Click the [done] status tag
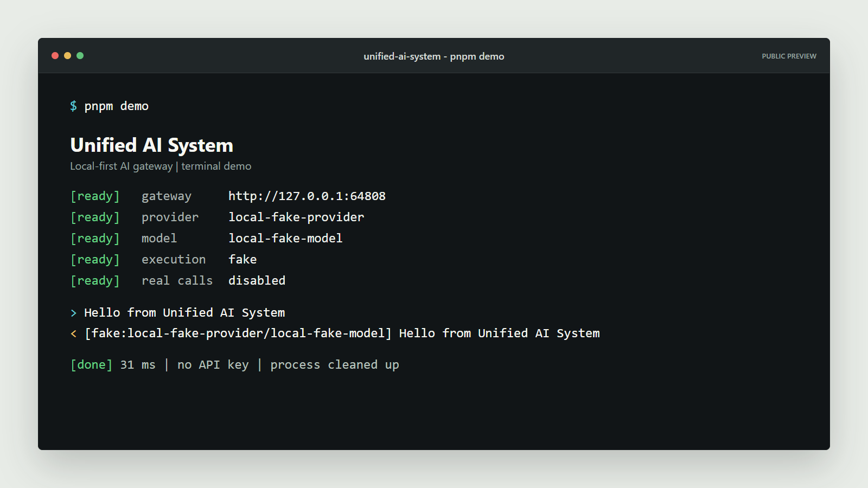Screen dimensions: 868x488 pos(92,365)
